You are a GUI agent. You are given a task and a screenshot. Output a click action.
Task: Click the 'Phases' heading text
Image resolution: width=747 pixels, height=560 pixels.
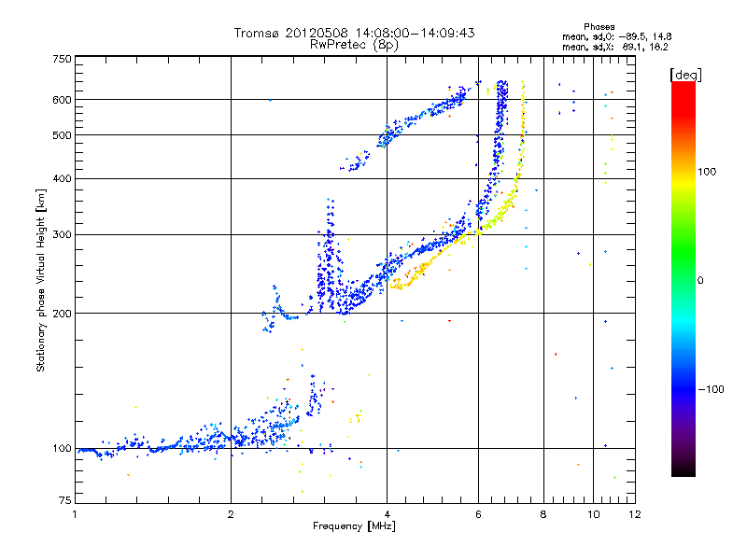point(599,27)
